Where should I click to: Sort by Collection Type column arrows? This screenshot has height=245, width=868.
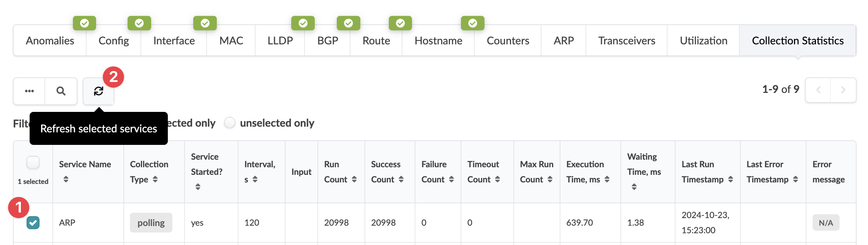click(x=155, y=179)
